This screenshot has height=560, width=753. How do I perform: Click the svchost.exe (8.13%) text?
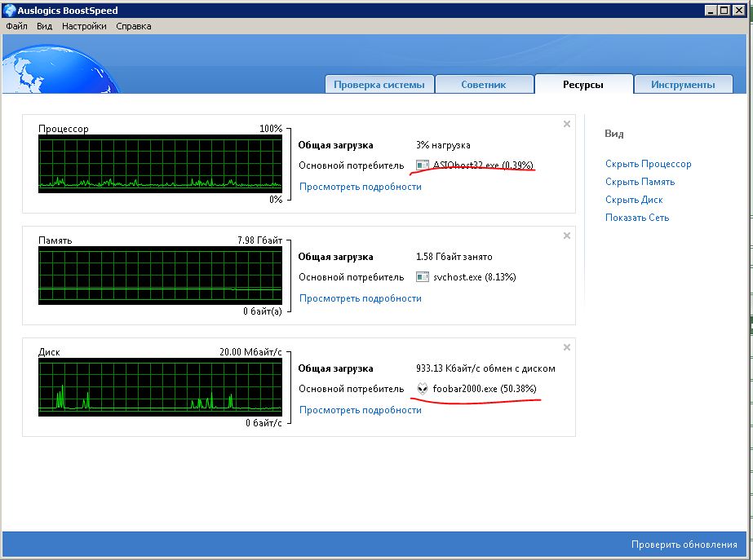475,277
